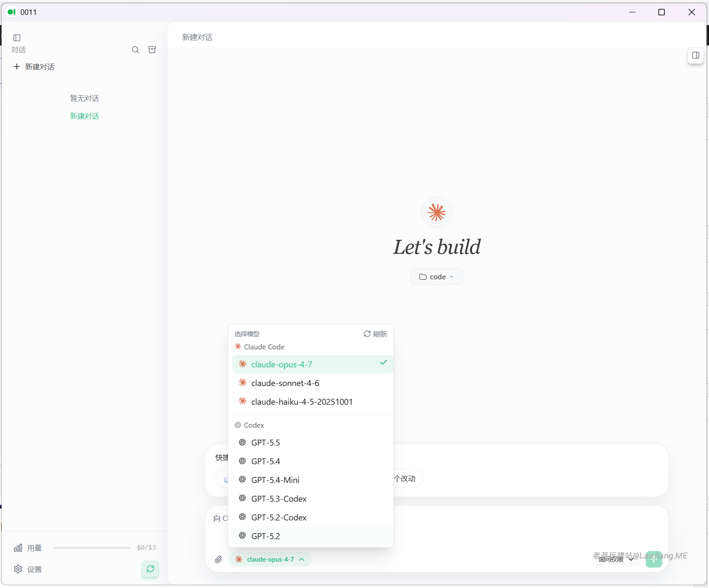Choose GPT-5.3-Codex model
The width and height of the screenshot is (709, 588).
(x=312, y=499)
